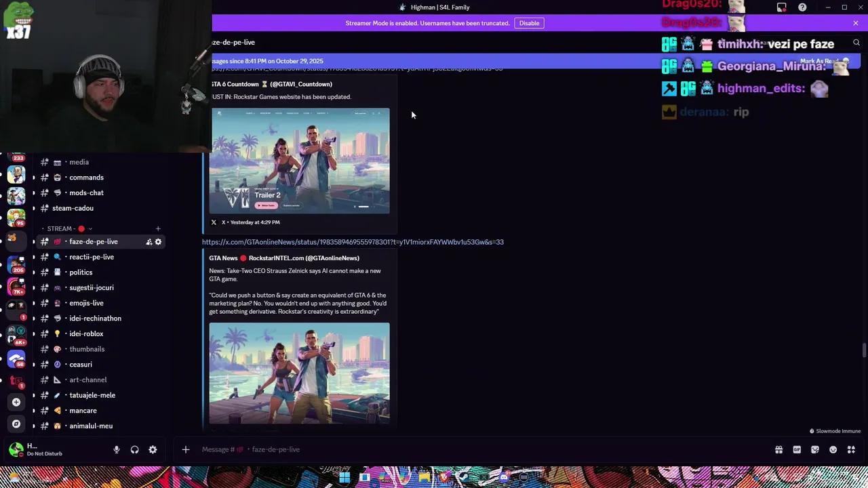Open Trailer 2 embed image
Viewport: 868px width, 488px height.
299,161
